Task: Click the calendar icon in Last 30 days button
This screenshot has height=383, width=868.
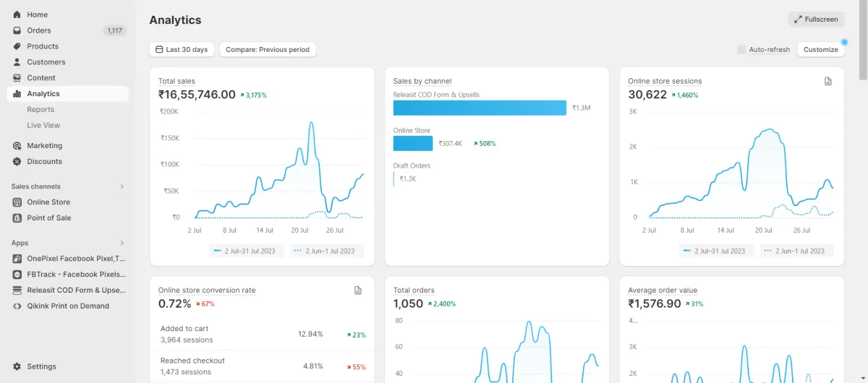Action: point(159,50)
